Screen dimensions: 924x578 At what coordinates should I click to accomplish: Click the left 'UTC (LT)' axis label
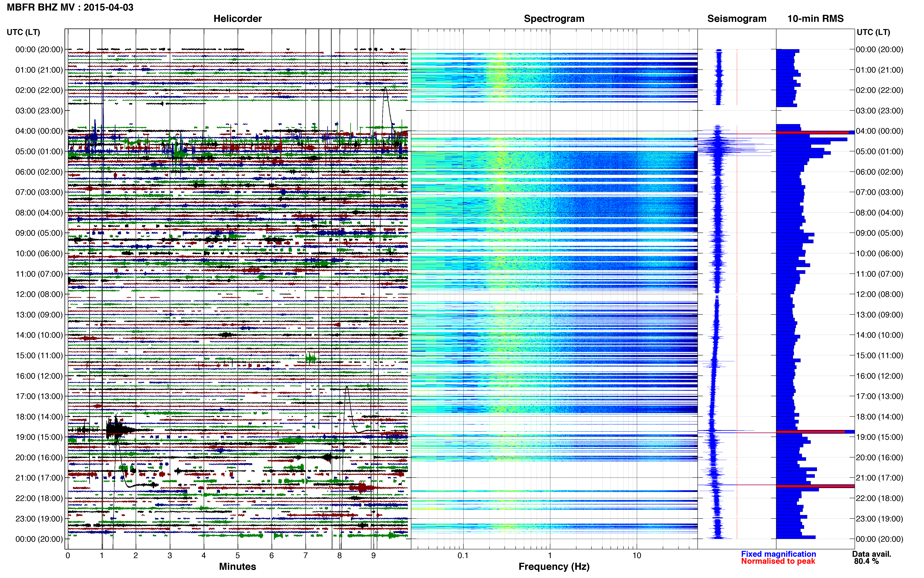[23, 32]
